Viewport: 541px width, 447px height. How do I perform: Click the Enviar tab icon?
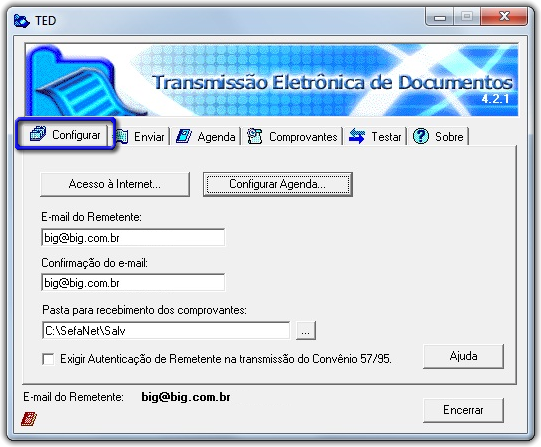pyautogui.click(x=122, y=137)
